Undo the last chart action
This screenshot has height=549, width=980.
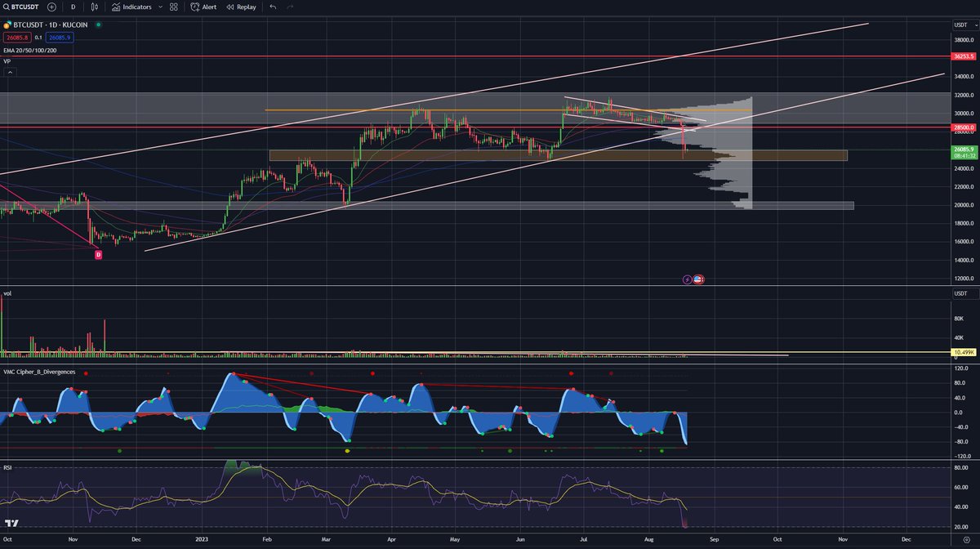click(x=273, y=7)
